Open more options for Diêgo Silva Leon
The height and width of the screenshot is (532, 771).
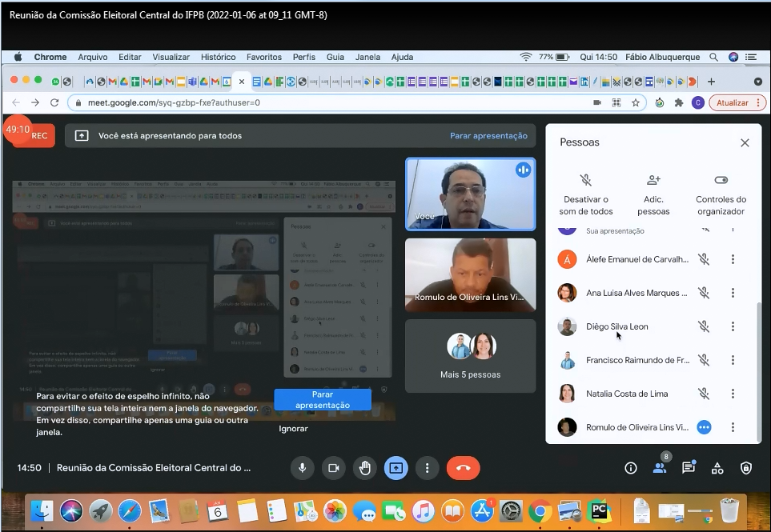[733, 326]
